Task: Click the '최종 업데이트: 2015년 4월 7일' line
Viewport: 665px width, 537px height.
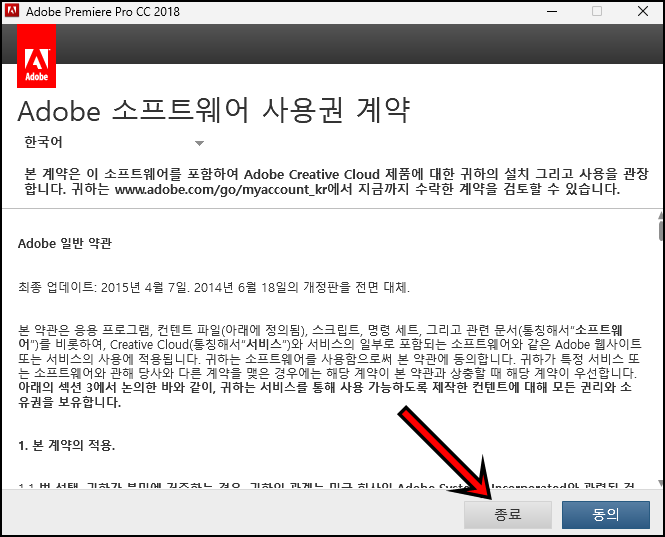Action: click(214, 288)
